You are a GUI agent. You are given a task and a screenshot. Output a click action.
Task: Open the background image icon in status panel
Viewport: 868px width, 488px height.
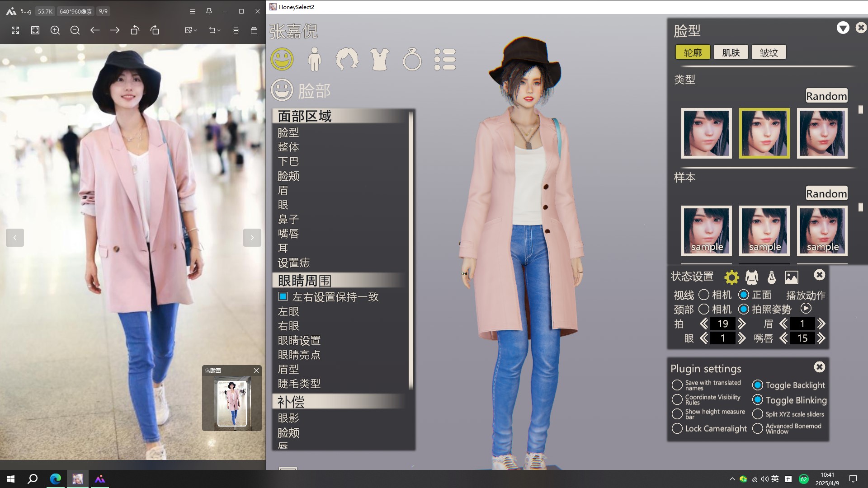click(791, 277)
